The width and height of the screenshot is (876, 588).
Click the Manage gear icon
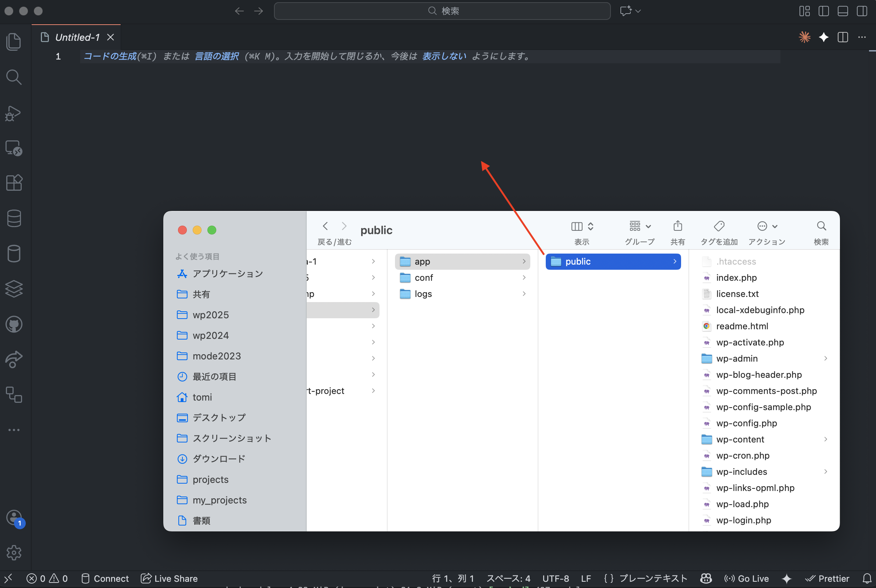point(14,552)
